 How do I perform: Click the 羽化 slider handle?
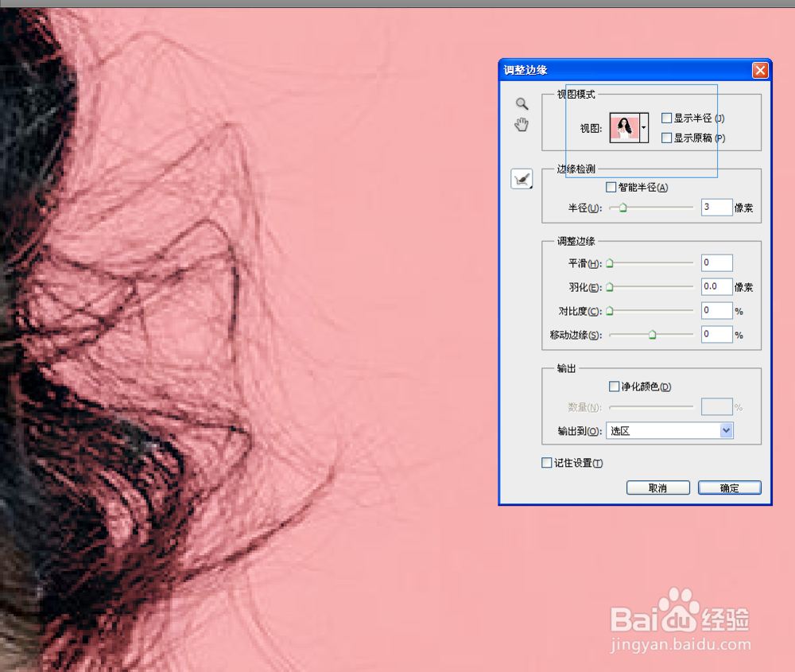coord(610,287)
